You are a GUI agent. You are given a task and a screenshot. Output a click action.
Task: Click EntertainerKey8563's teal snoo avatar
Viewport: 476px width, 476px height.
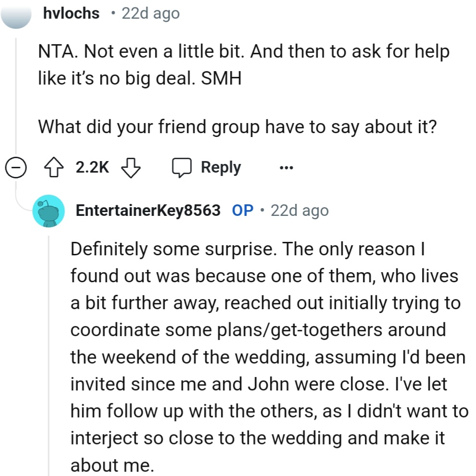click(x=48, y=210)
